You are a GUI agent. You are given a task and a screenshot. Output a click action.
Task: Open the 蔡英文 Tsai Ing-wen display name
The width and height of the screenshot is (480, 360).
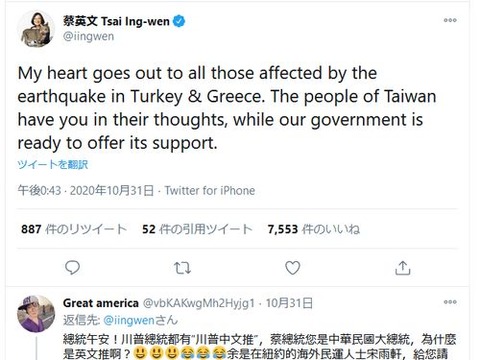[116, 22]
